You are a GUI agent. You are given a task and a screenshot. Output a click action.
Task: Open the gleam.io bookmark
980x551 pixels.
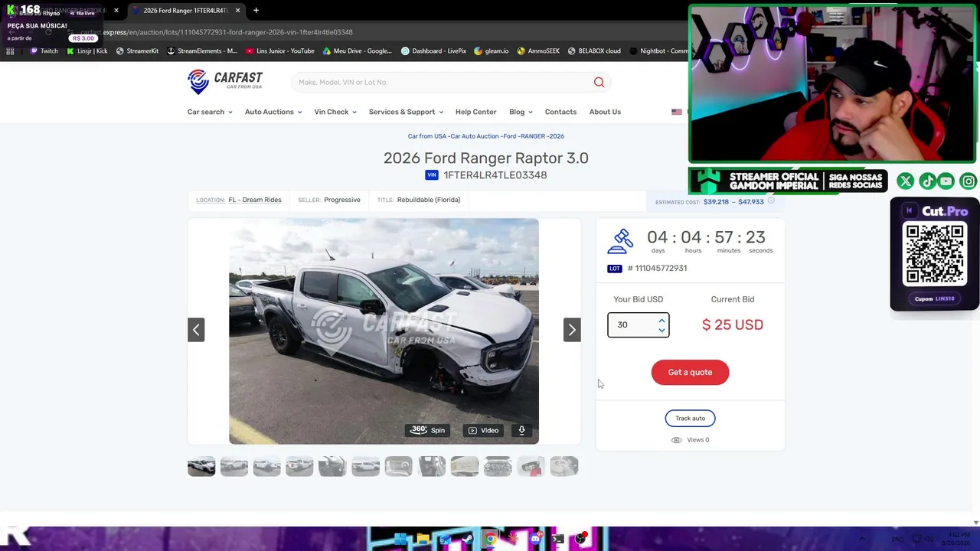492,51
